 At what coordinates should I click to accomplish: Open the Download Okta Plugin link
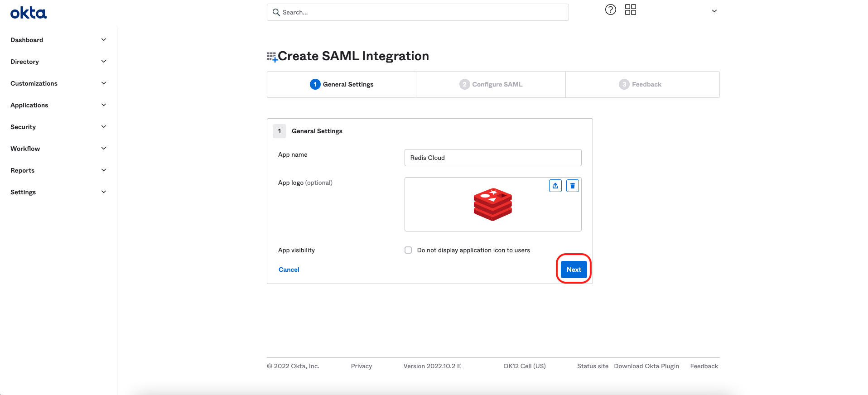pyautogui.click(x=646, y=366)
